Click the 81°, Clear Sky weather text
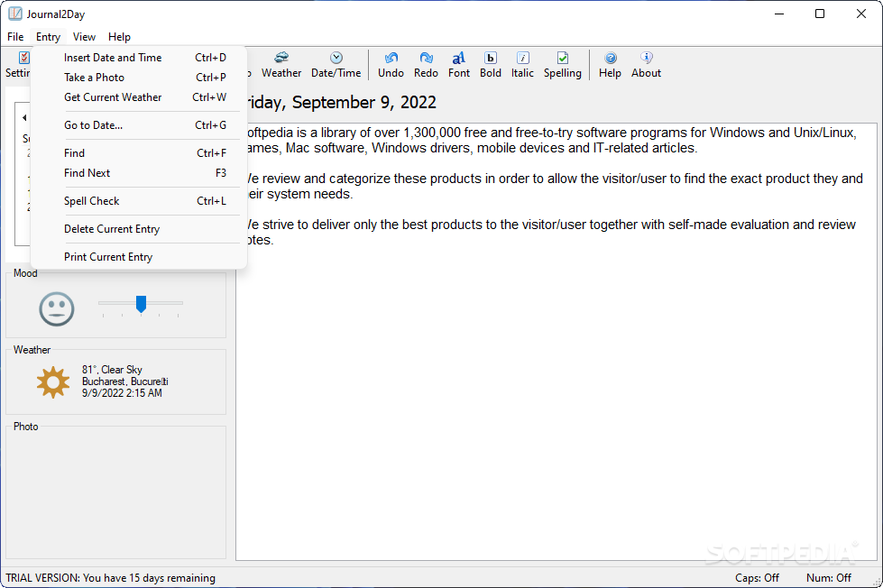 click(x=112, y=370)
